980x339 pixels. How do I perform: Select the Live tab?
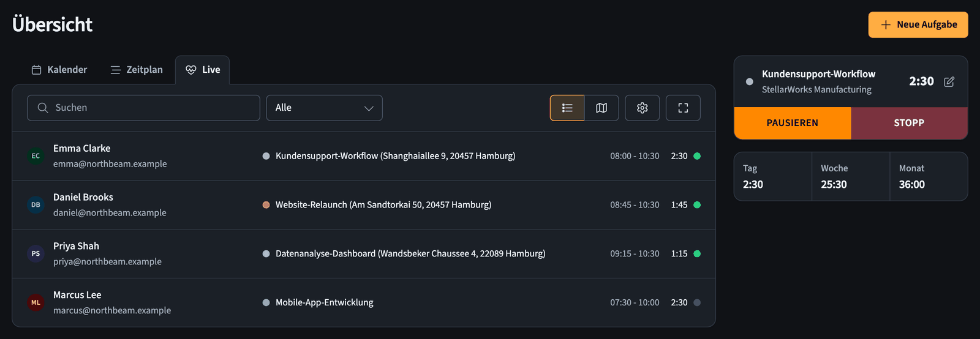point(203,70)
